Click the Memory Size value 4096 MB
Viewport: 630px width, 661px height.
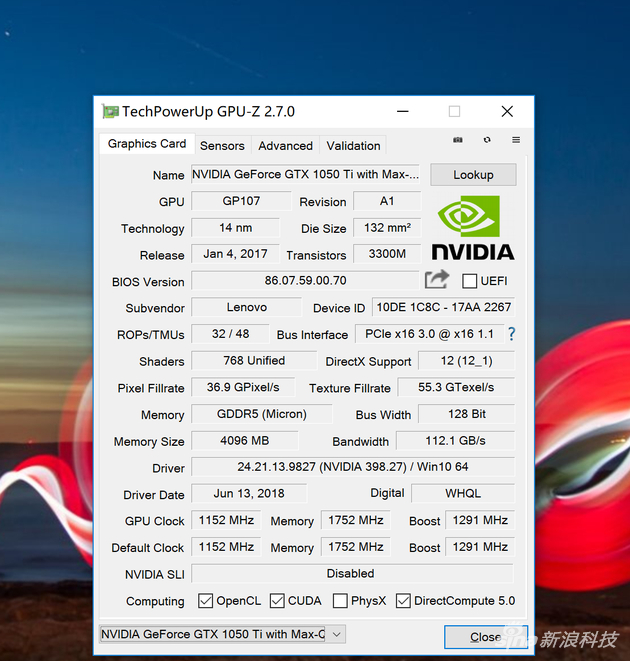[x=245, y=441]
